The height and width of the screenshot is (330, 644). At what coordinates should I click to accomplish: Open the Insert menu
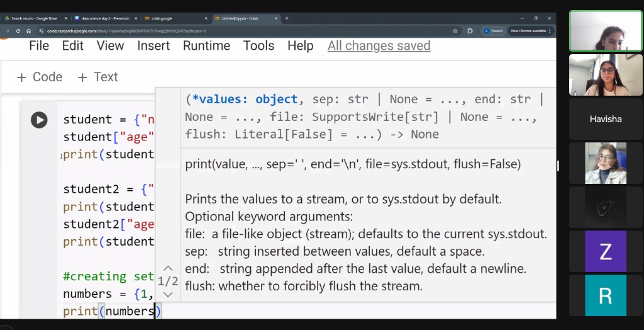[153, 46]
